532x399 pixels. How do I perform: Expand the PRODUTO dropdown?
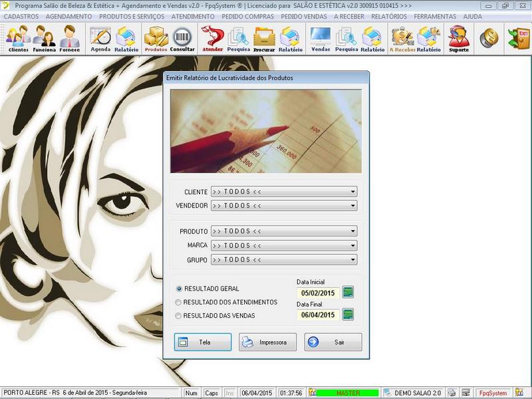pos(353,231)
